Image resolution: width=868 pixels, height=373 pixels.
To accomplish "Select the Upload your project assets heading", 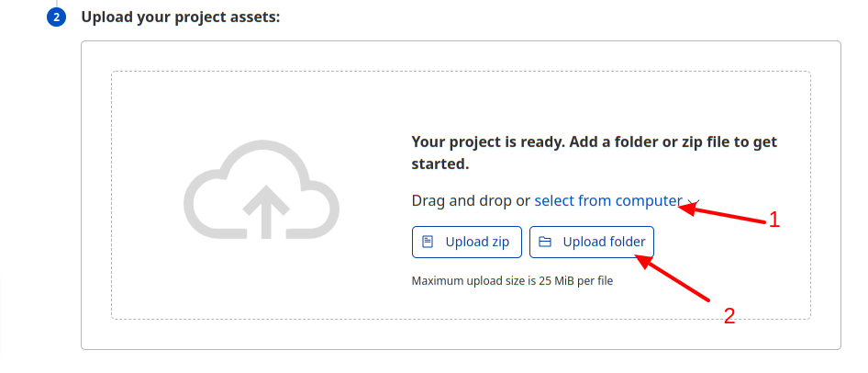I will click(x=181, y=17).
